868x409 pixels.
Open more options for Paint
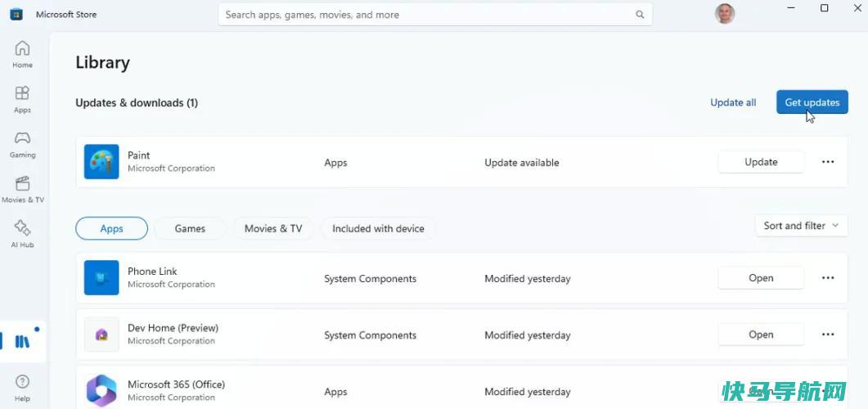828,162
